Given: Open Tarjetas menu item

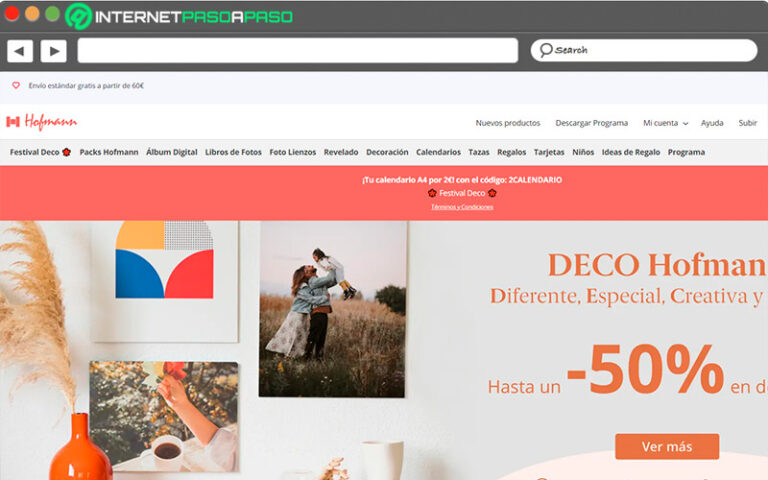Looking at the screenshot, I should pos(549,152).
